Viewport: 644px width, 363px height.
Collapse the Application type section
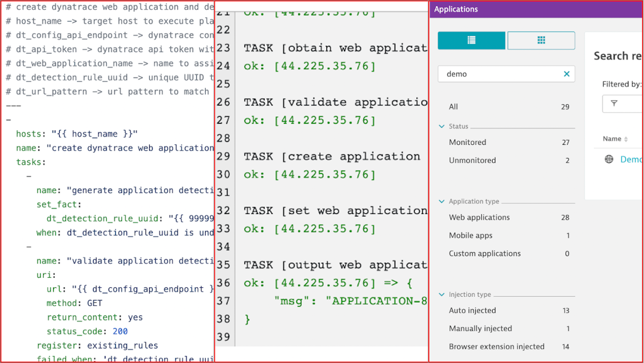point(441,201)
